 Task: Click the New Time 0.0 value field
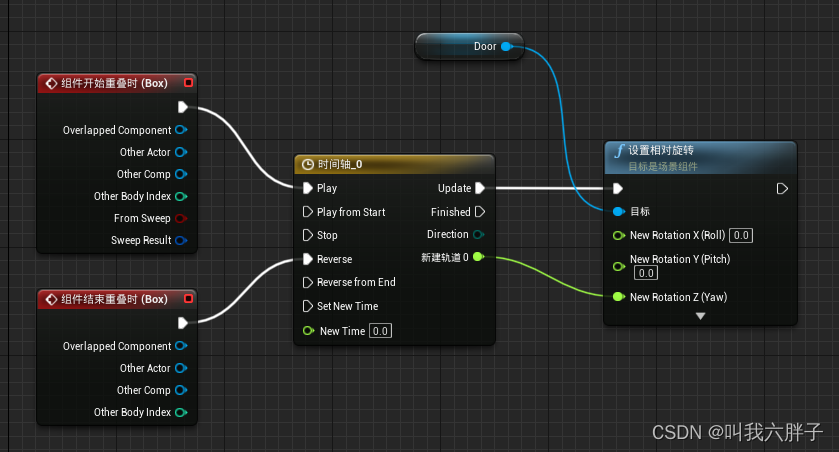pyautogui.click(x=380, y=331)
